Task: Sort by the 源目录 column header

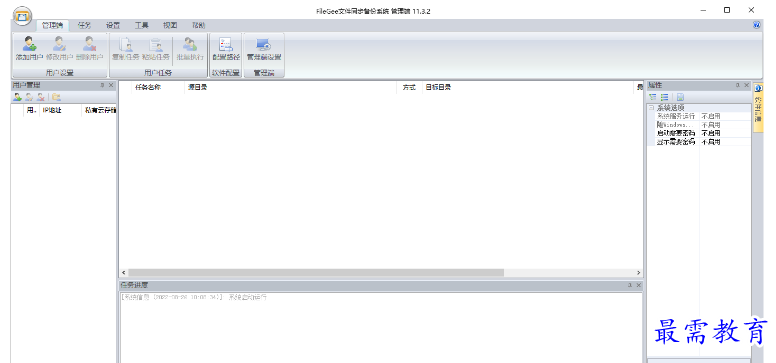Action: tap(291, 87)
